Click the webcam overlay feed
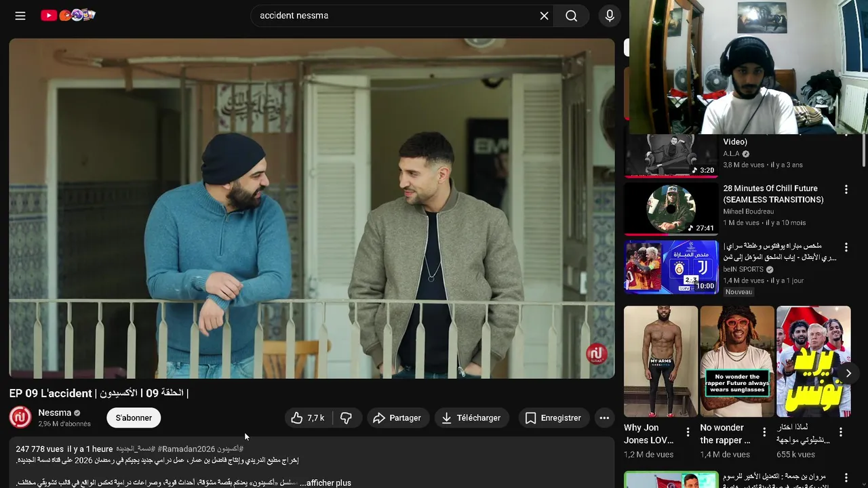 point(748,67)
